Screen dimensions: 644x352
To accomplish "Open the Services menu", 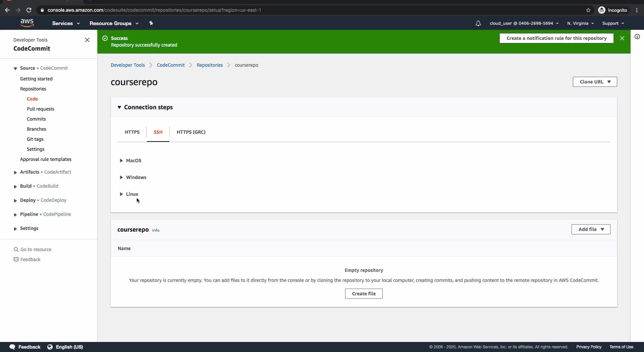I will (x=66, y=23).
